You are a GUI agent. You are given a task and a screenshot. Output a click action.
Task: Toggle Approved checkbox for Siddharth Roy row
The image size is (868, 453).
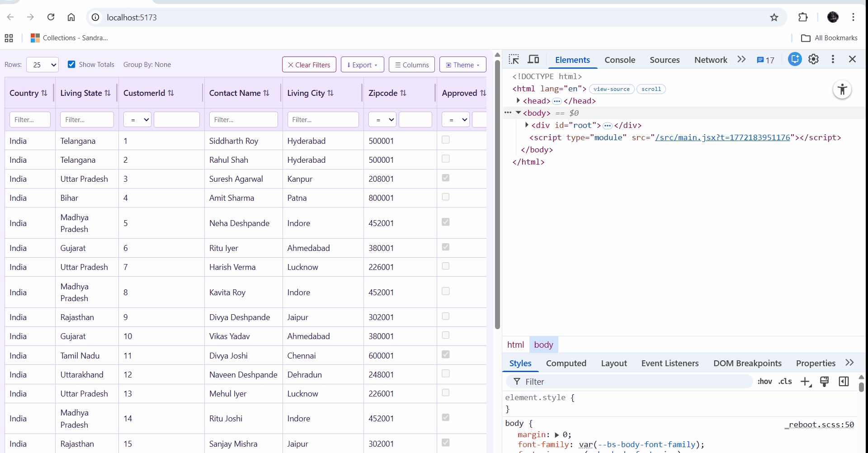pos(445,140)
